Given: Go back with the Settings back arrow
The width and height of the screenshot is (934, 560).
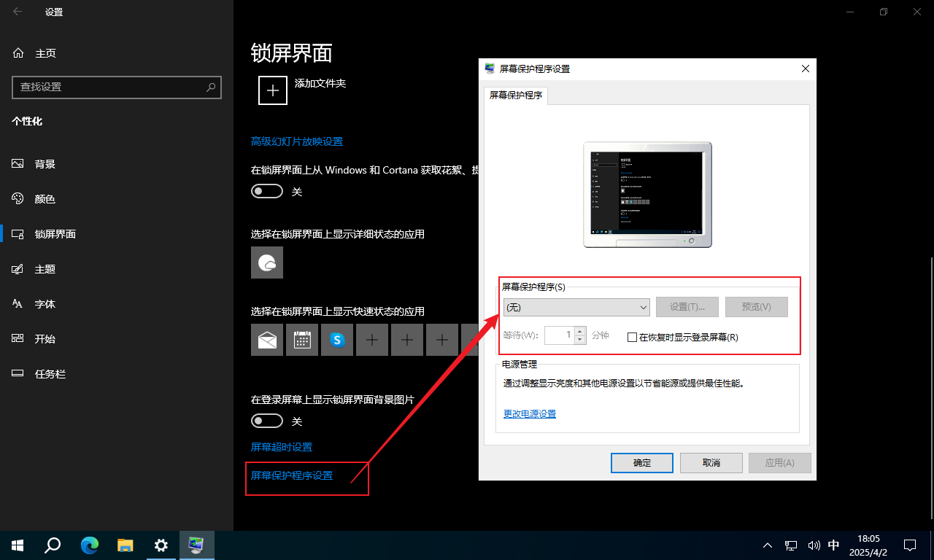Looking at the screenshot, I should [18, 12].
